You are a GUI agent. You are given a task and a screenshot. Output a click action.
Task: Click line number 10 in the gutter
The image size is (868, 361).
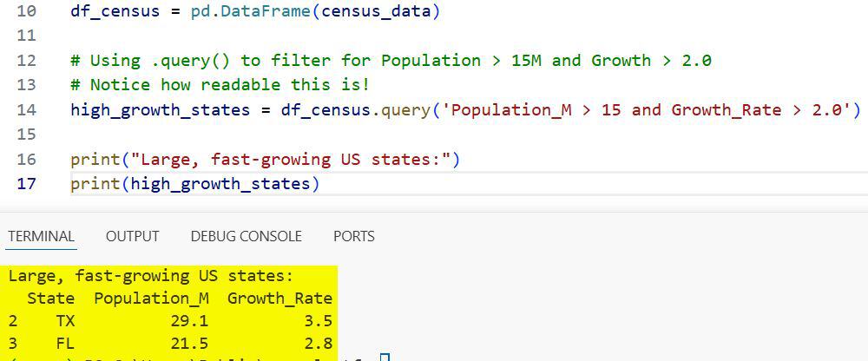pyautogui.click(x=26, y=11)
